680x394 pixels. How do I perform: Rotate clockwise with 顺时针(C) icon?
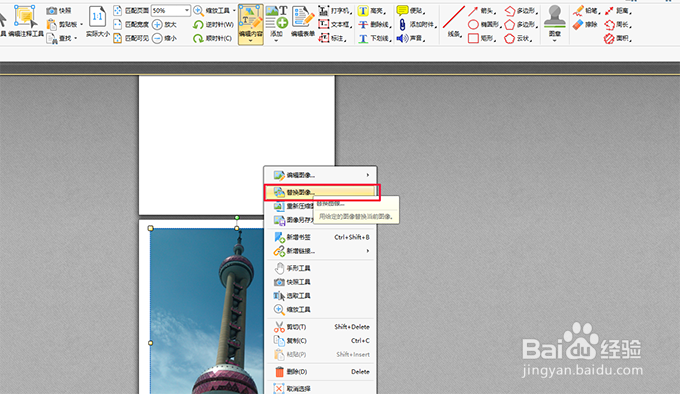(x=198, y=39)
